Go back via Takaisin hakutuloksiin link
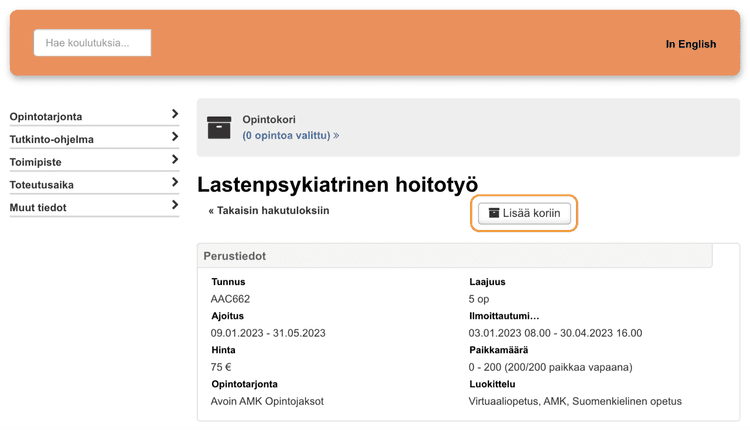 [269, 210]
